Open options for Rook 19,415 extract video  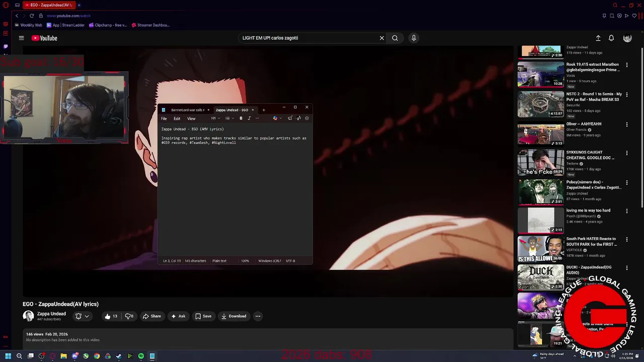pos(627,65)
